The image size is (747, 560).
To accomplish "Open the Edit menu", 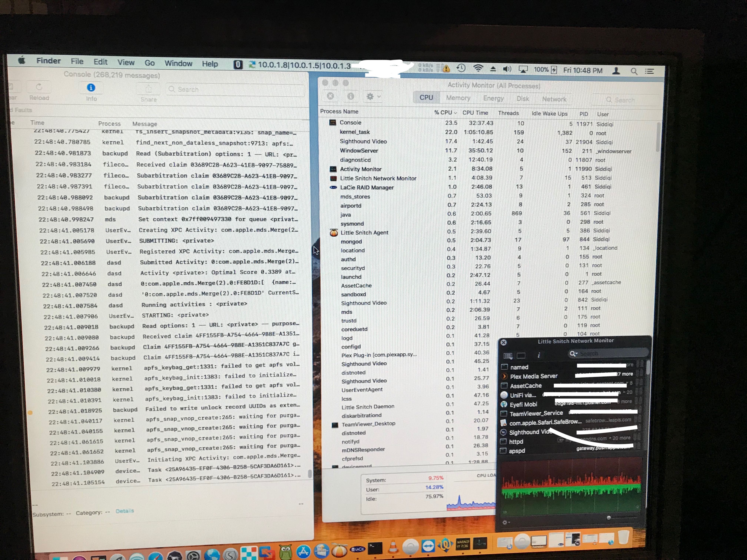I will pyautogui.click(x=100, y=62).
